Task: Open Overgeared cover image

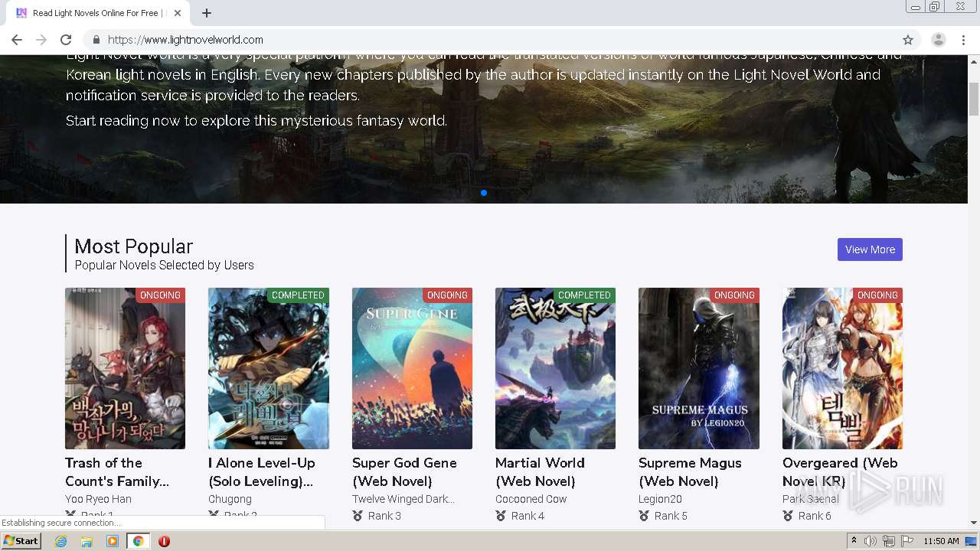Action: pyautogui.click(x=842, y=368)
